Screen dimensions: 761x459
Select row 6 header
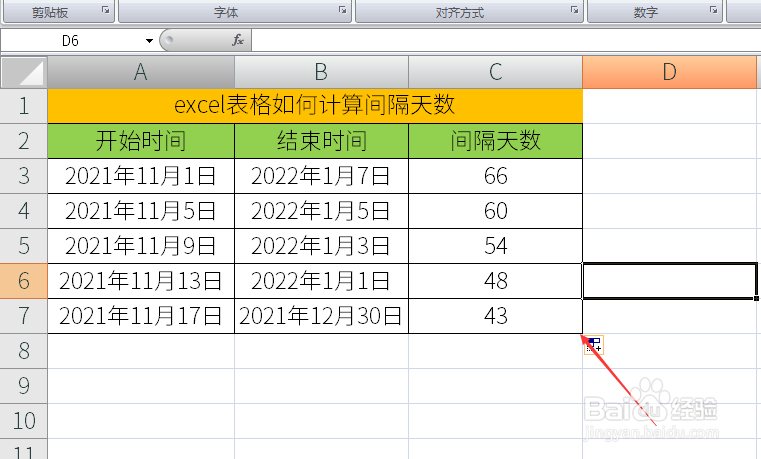pos(24,281)
